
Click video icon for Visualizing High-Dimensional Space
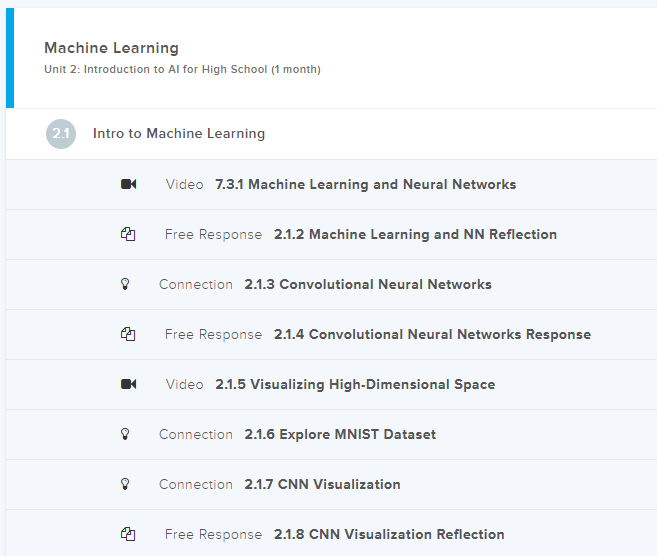click(128, 385)
